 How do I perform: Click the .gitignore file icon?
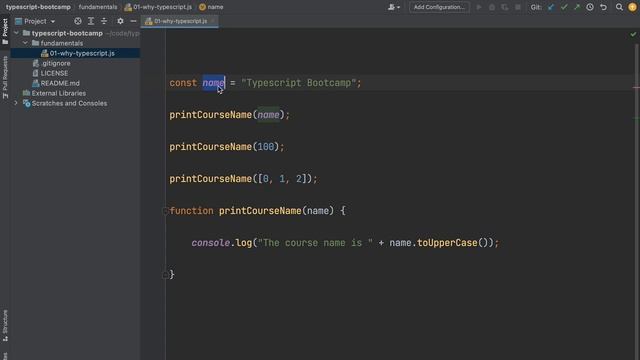[36, 63]
